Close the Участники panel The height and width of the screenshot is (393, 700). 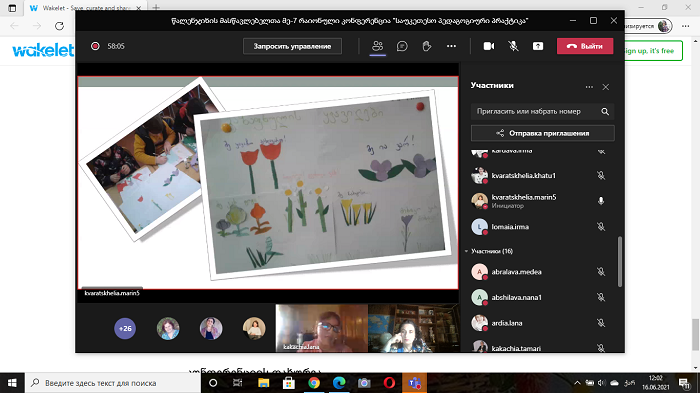tap(606, 87)
